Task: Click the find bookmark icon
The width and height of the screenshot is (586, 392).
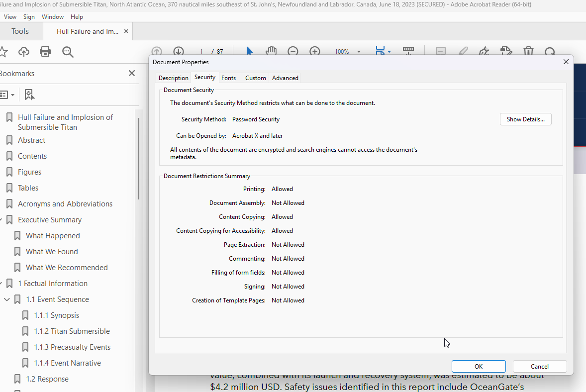Action: point(29,95)
